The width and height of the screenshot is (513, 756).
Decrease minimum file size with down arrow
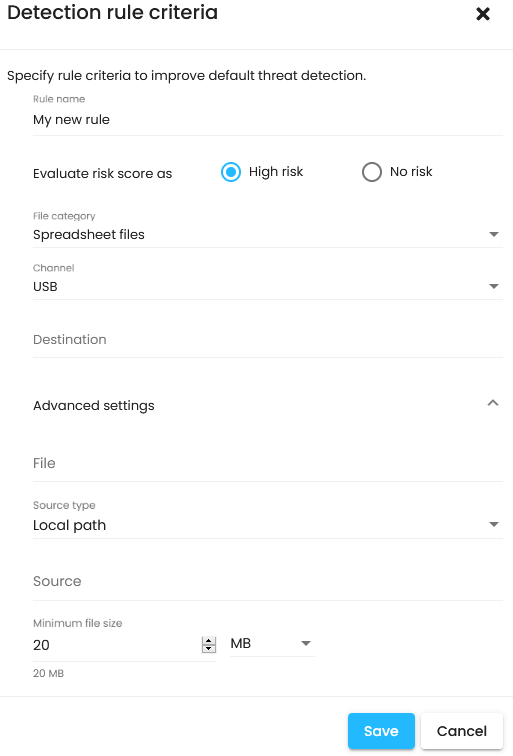click(209, 648)
